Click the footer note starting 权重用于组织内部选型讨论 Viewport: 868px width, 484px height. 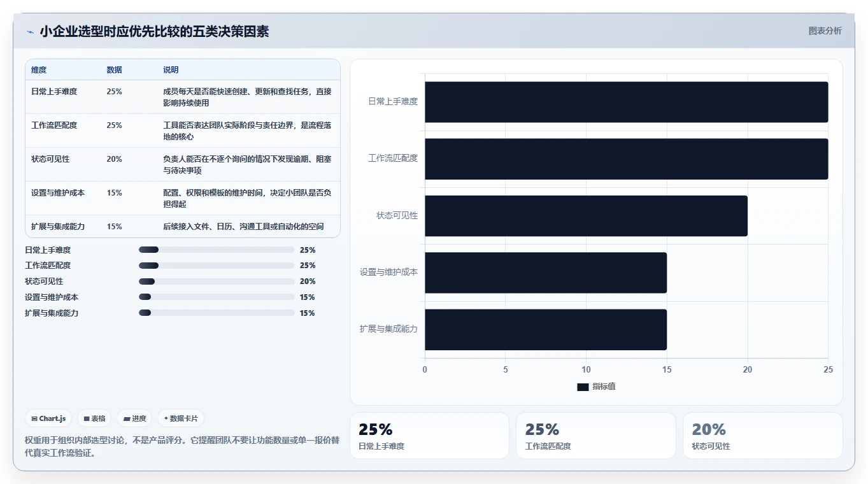tap(182, 446)
